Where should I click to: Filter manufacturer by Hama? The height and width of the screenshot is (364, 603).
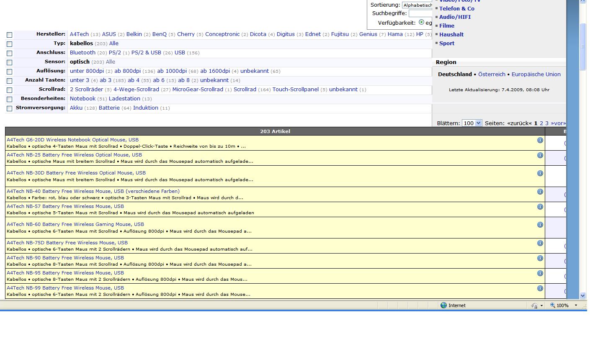[395, 34]
